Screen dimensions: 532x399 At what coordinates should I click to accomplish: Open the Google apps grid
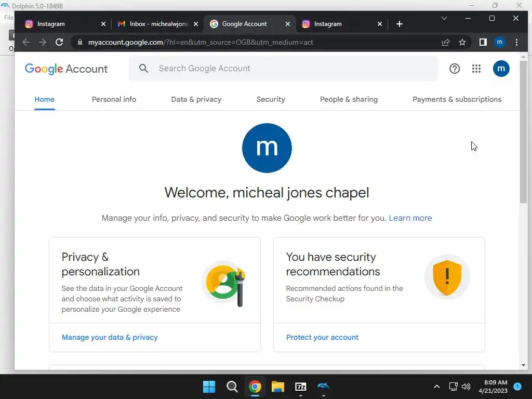[x=476, y=69]
